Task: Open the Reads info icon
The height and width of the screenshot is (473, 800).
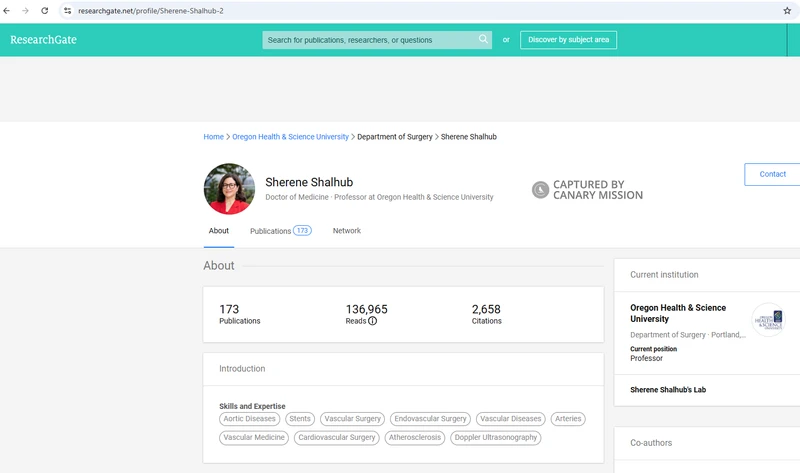Action: 372,321
